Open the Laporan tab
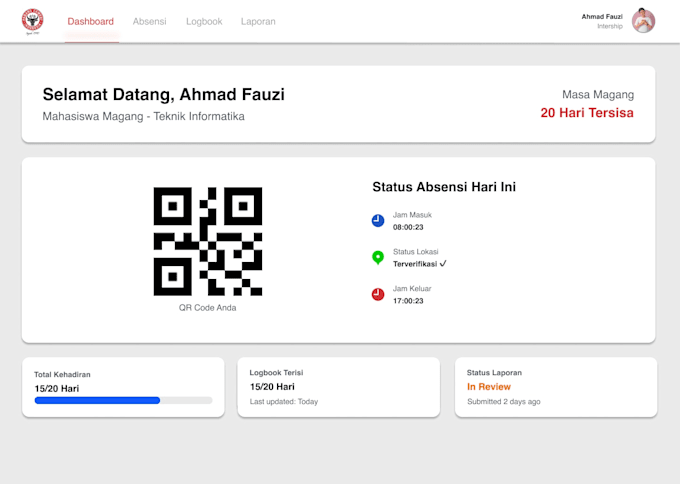Image resolution: width=680 pixels, height=484 pixels. [x=258, y=21]
